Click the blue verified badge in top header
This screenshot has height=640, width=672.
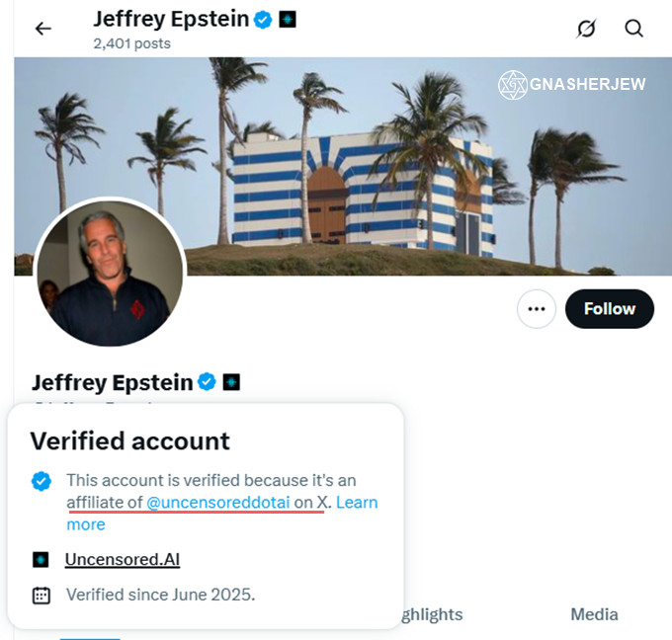click(x=263, y=20)
